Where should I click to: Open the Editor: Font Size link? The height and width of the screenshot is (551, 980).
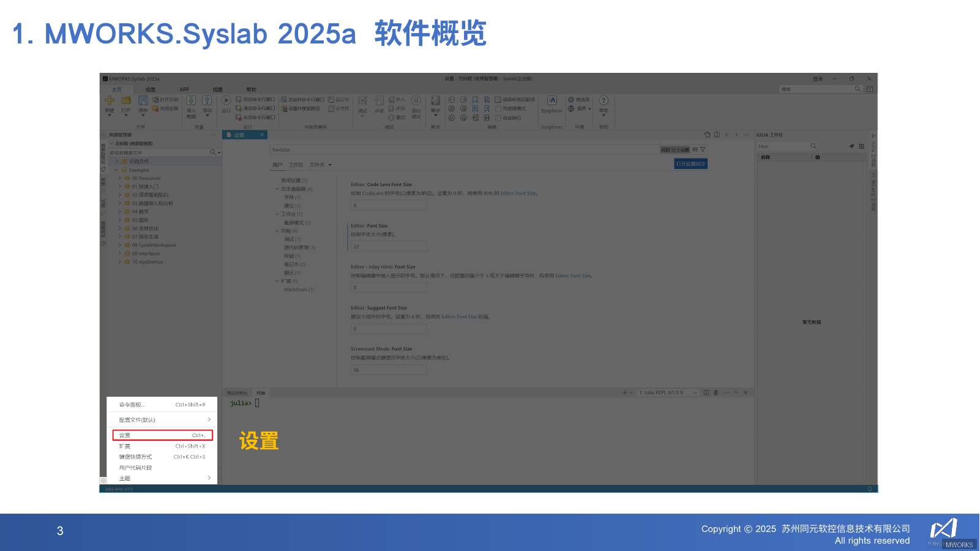click(x=519, y=193)
